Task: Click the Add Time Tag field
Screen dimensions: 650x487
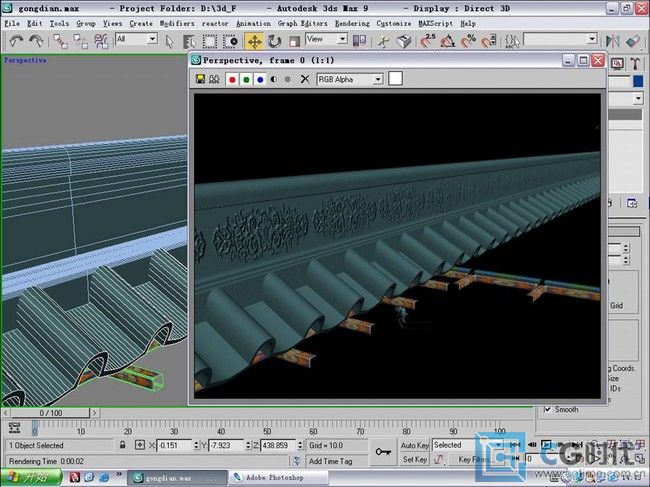Action: (337, 461)
